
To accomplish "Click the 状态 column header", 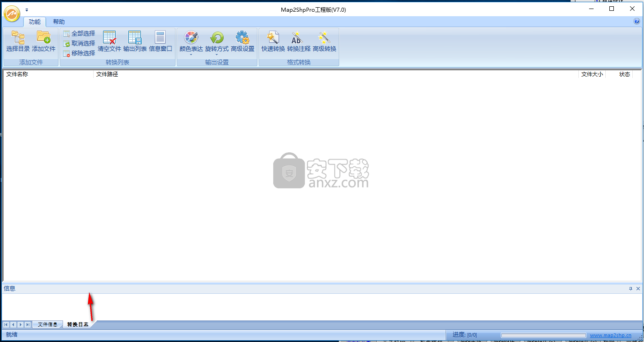I will 619,74.
